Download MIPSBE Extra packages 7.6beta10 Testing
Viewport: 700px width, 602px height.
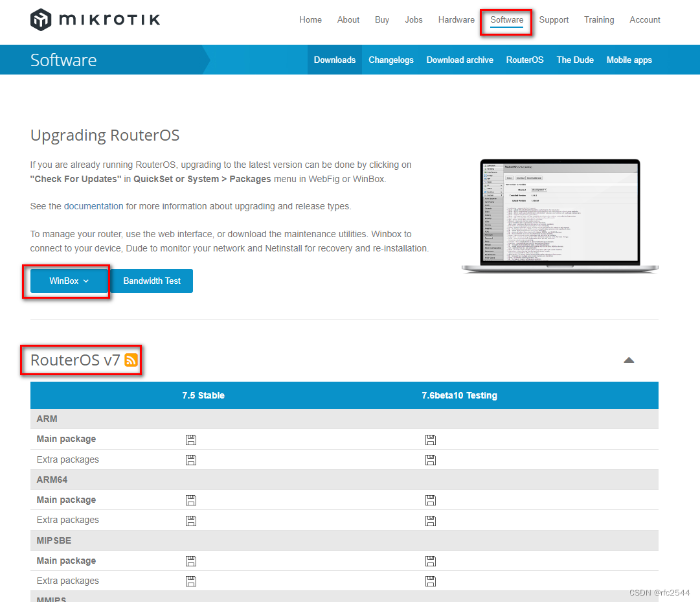[x=431, y=581]
